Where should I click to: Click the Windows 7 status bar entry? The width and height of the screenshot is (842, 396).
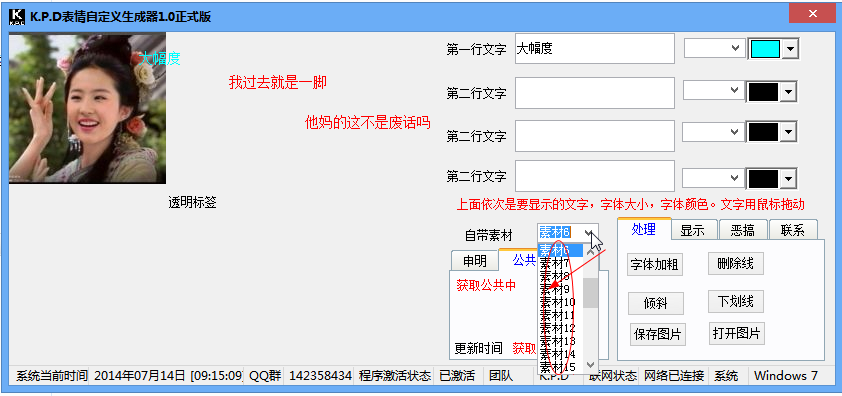pos(786,376)
